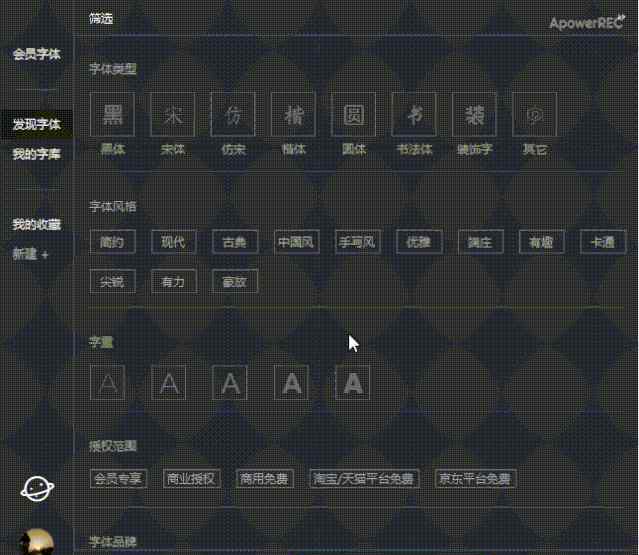The width and height of the screenshot is (639, 555).
Task: Open 会员字体 in the sidebar
Action: pos(37,54)
